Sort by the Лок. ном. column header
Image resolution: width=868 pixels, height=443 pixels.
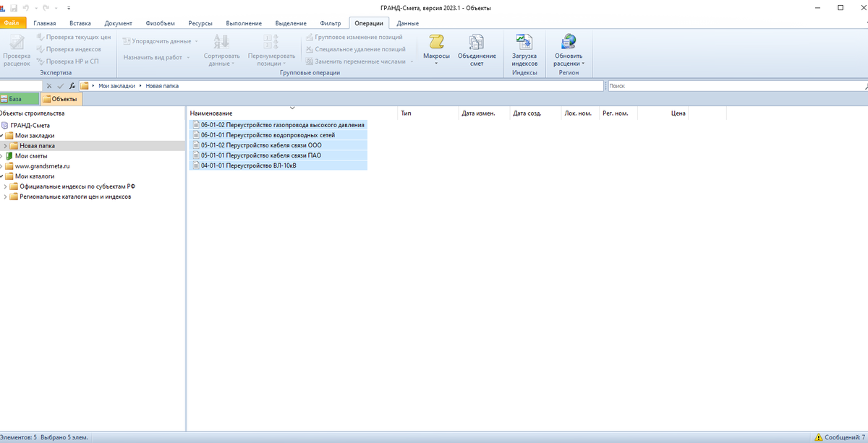(x=580, y=113)
